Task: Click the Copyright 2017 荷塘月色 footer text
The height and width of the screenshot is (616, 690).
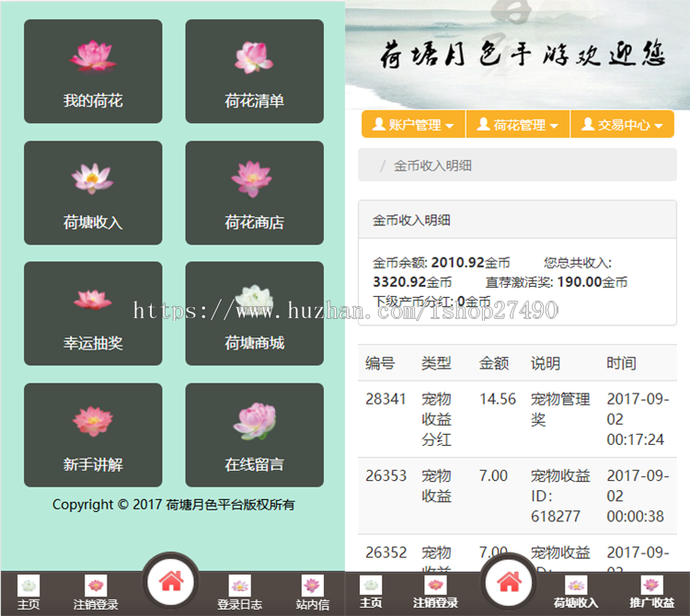Action: pyautogui.click(x=173, y=505)
